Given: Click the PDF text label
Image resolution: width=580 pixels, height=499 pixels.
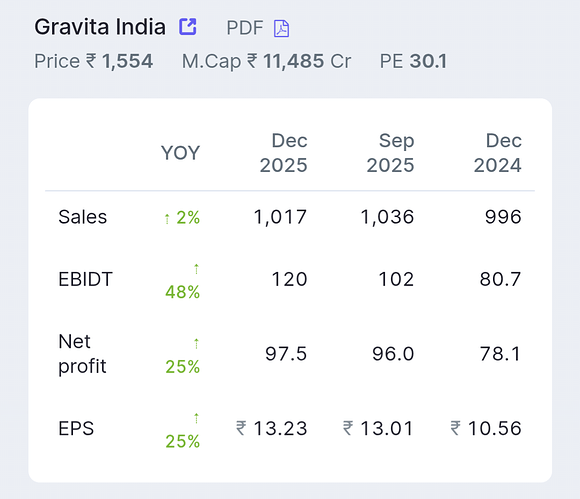Looking at the screenshot, I should coord(245,28).
